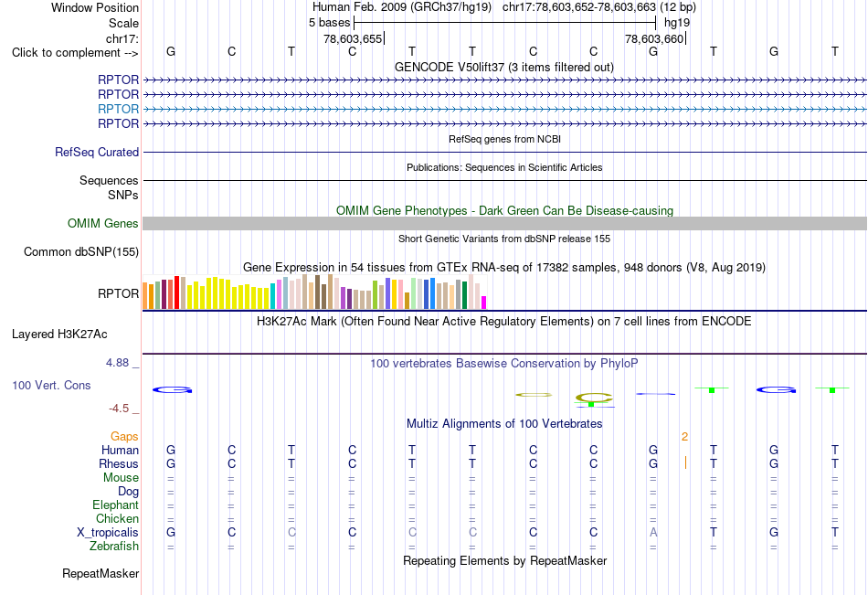
Task: Select the light blue RPTOR transcript label
Action: (x=118, y=109)
